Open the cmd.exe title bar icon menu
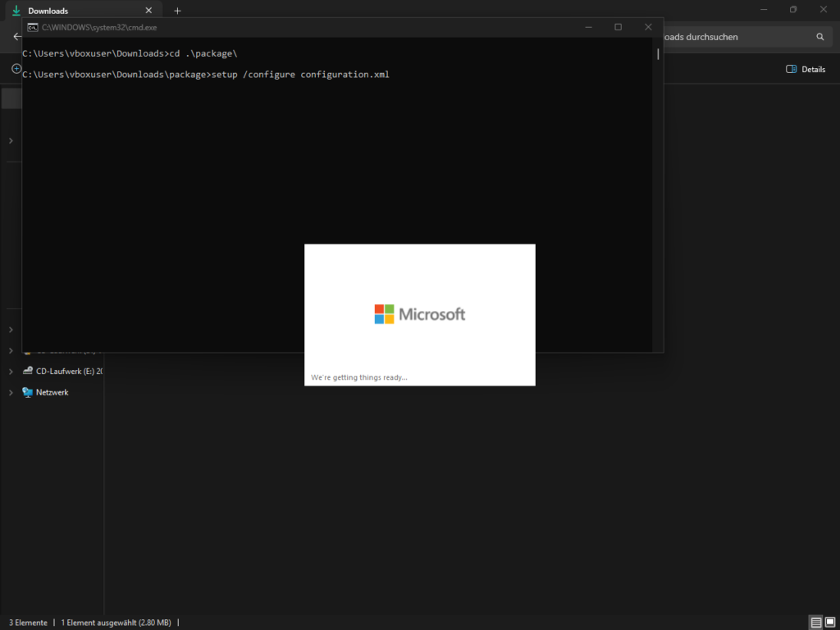 [x=32, y=27]
